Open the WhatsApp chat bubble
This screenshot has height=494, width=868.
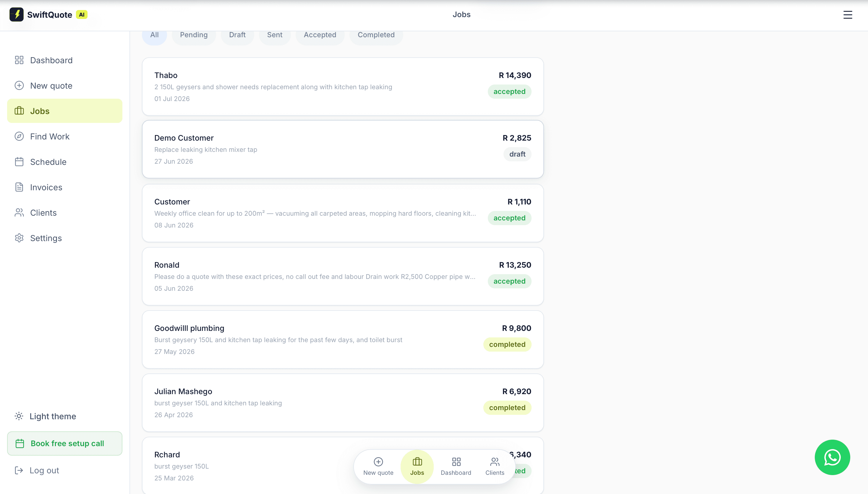point(832,457)
